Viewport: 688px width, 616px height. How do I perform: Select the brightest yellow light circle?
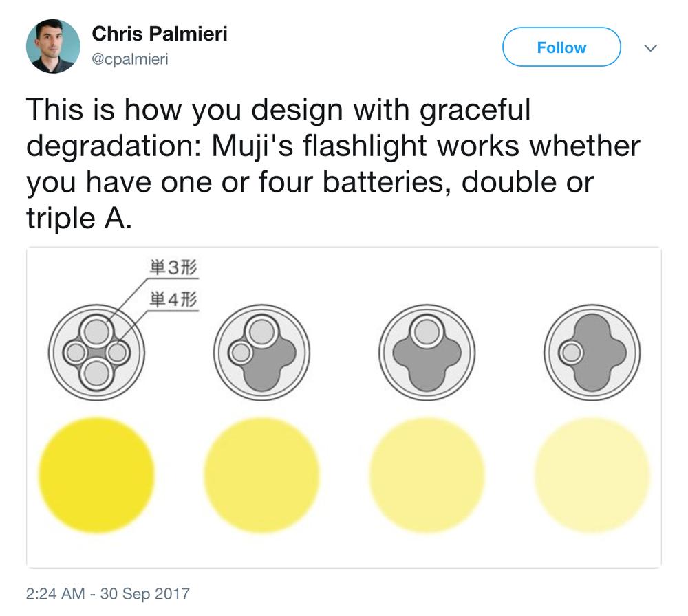click(96, 475)
